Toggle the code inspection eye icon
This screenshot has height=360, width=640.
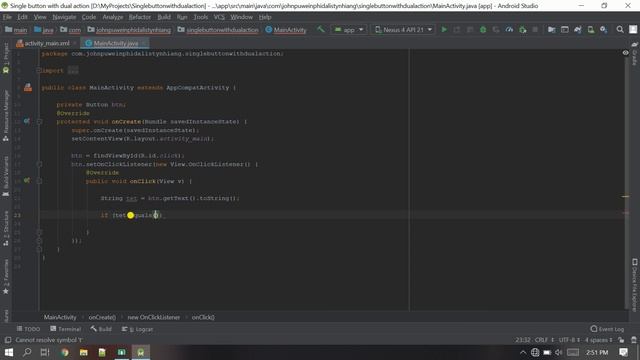[625, 53]
